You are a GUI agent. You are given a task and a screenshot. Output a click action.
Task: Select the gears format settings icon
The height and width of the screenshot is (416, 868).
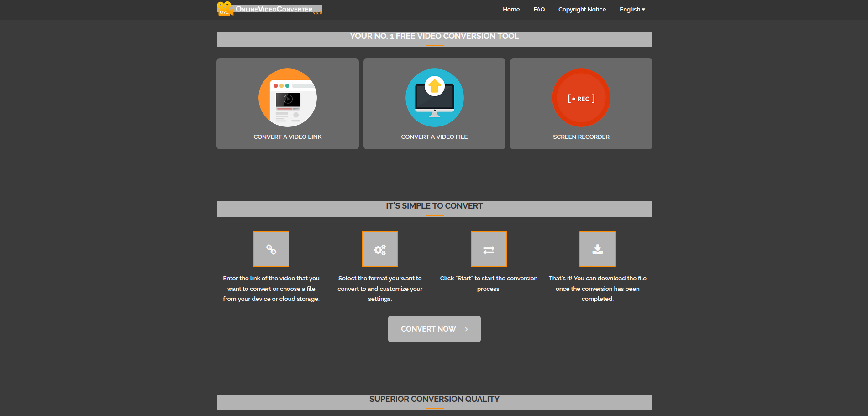click(x=379, y=249)
